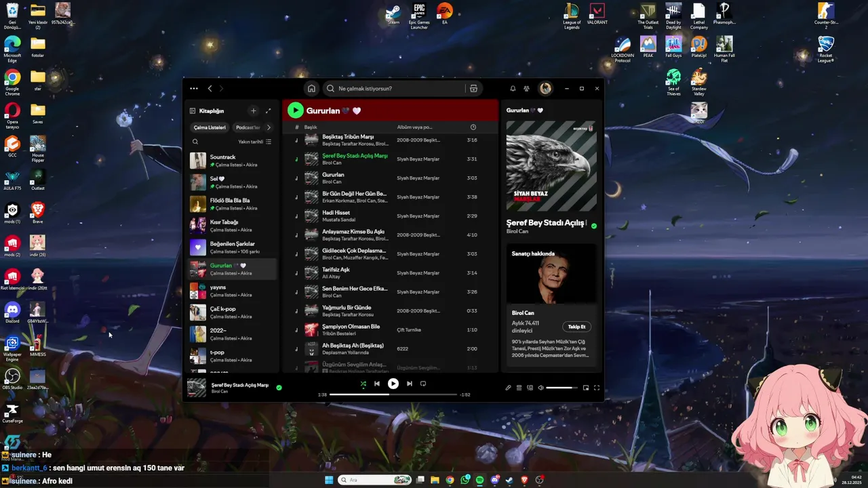868x488 pixels.
Task: Toggle liked check in now-playing bar
Action: 279,388
